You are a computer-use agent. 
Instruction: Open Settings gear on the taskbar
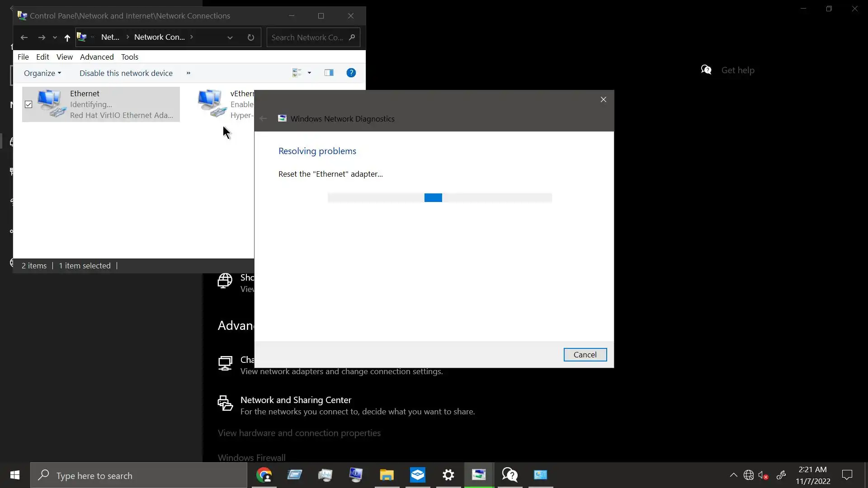click(x=448, y=475)
